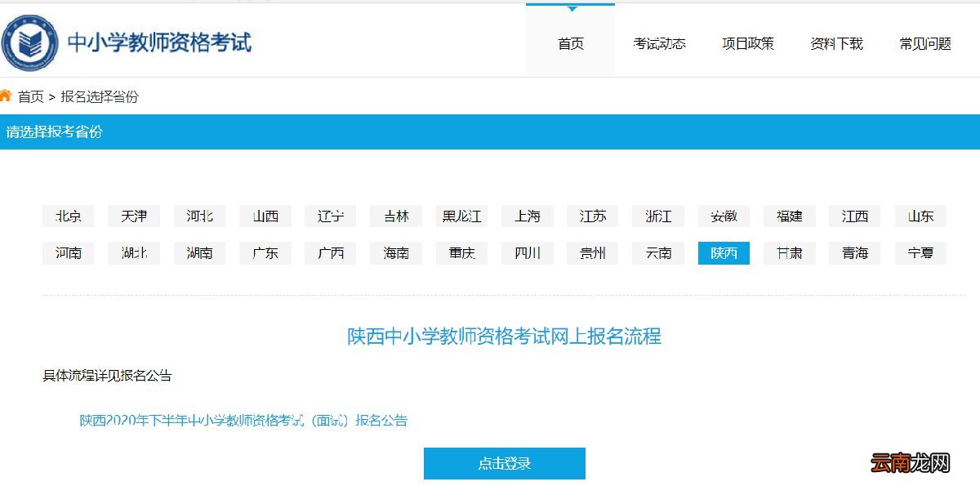Select province 江苏
The image size is (980, 486).
click(x=593, y=216)
